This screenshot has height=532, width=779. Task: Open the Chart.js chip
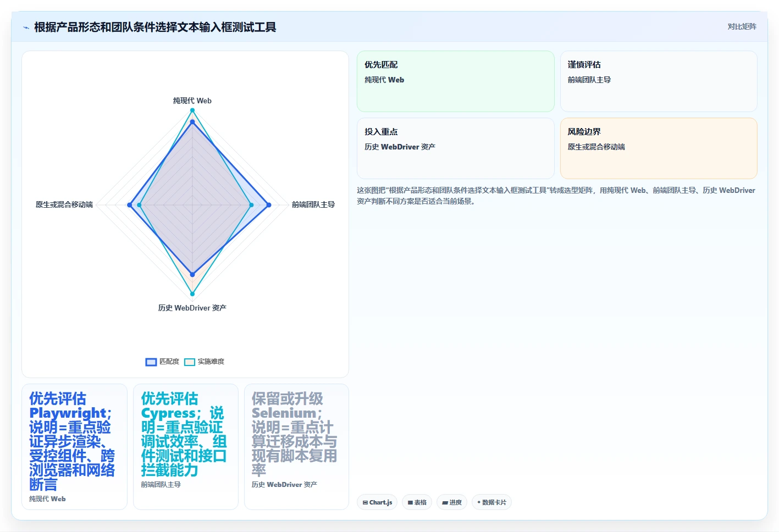[377, 502]
